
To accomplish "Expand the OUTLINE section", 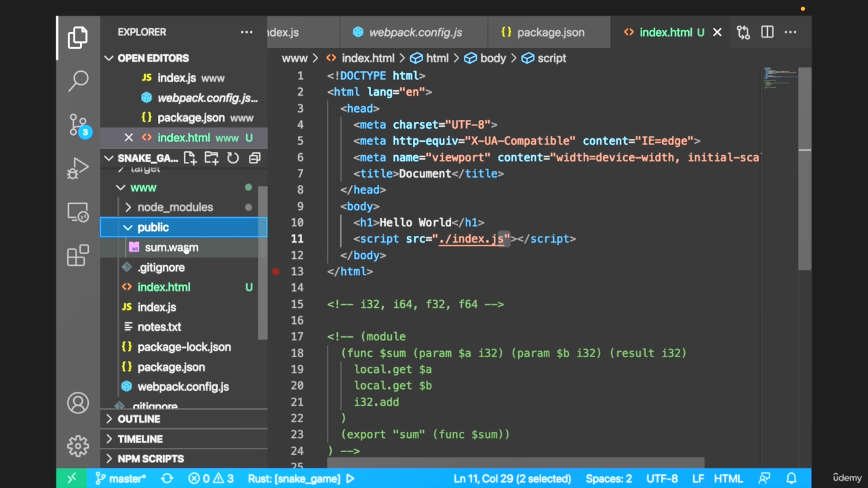I will [x=138, y=419].
